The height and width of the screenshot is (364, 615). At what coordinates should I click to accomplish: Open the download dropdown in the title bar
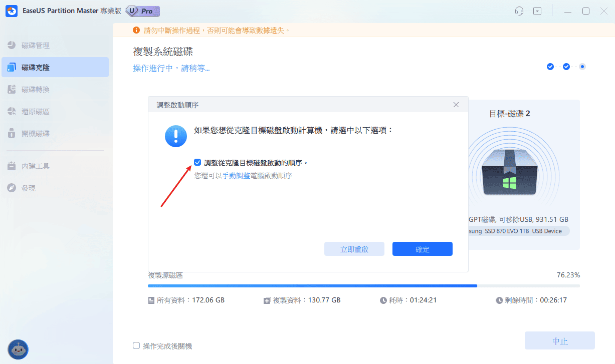pos(537,11)
